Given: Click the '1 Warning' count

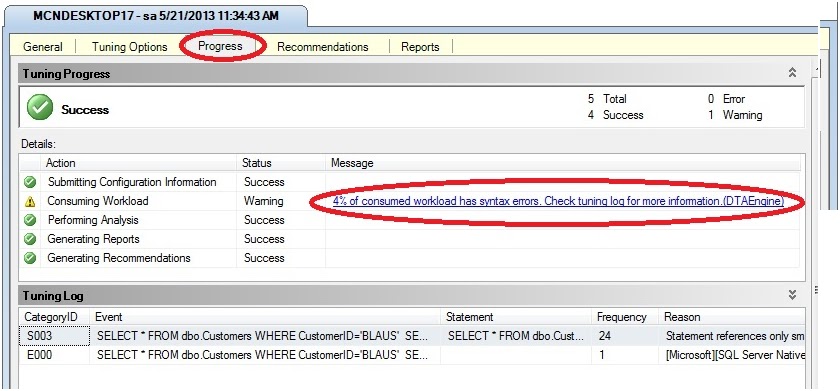Looking at the screenshot, I should (x=734, y=115).
